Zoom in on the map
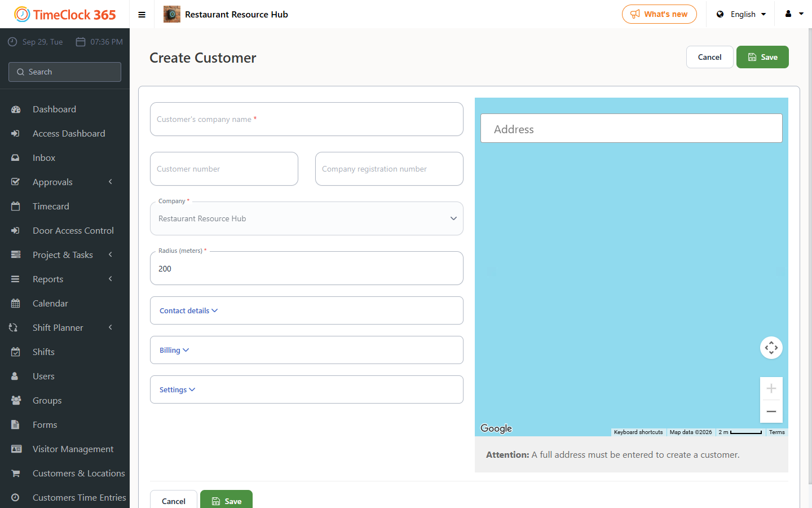The width and height of the screenshot is (812, 508). pos(771,388)
